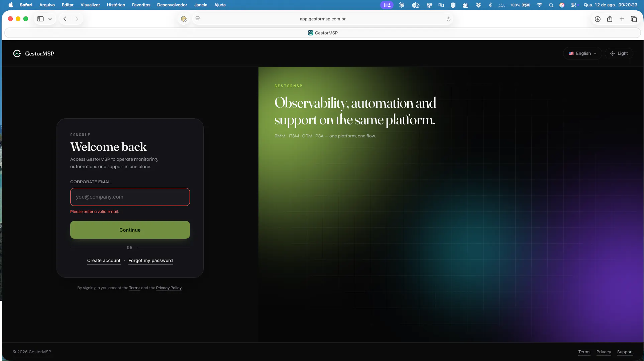
Task: Show the Safari sidebar
Action: pyautogui.click(x=40, y=19)
